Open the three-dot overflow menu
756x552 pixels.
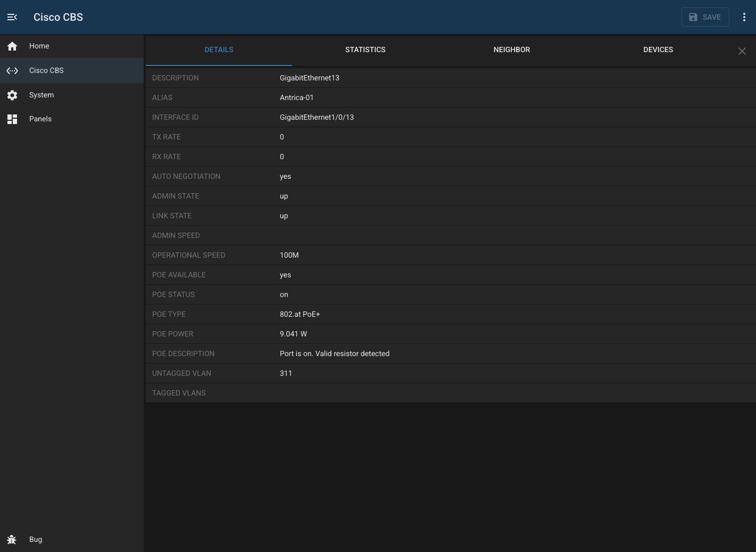click(x=744, y=17)
